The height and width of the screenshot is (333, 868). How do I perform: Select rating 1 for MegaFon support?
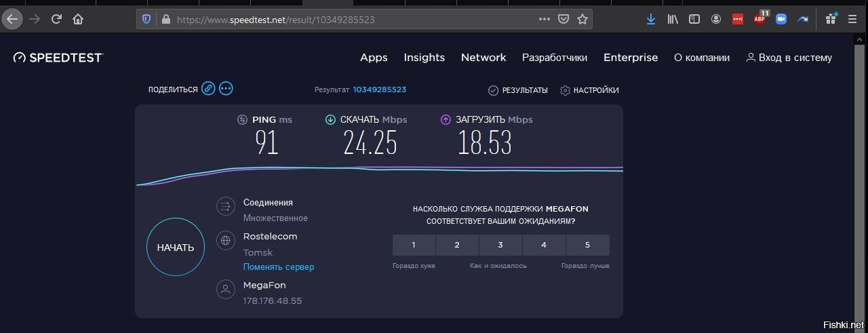(x=414, y=245)
